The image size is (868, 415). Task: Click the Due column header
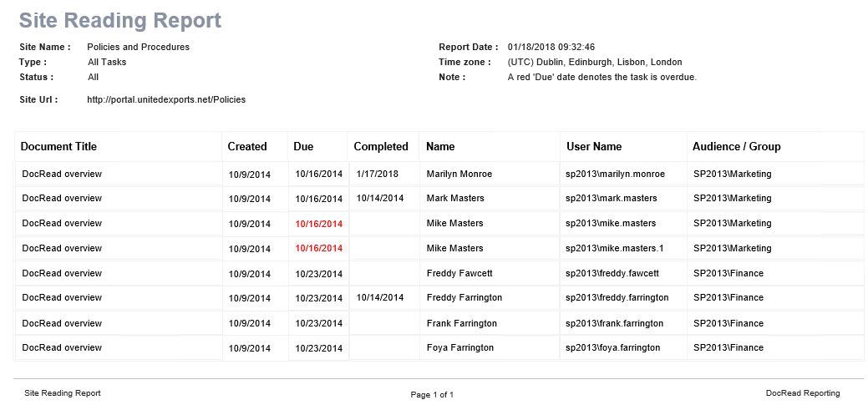(x=303, y=146)
